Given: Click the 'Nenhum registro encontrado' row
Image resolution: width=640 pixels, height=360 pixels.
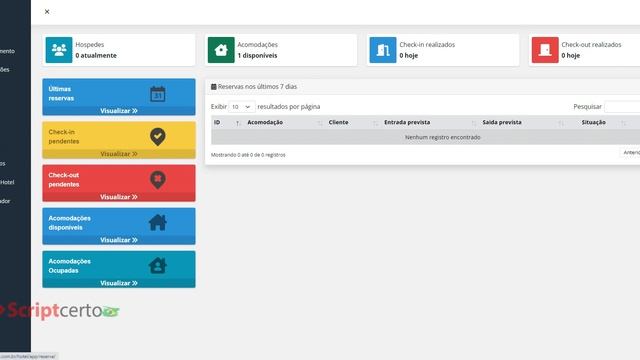Looking at the screenshot, I should coord(426,137).
